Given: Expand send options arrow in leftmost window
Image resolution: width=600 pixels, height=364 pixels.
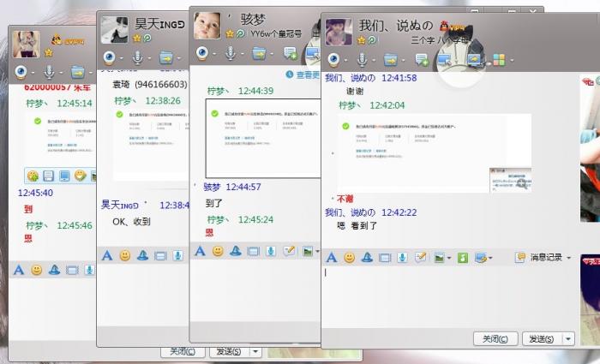Looking at the screenshot, I should tap(255, 351).
